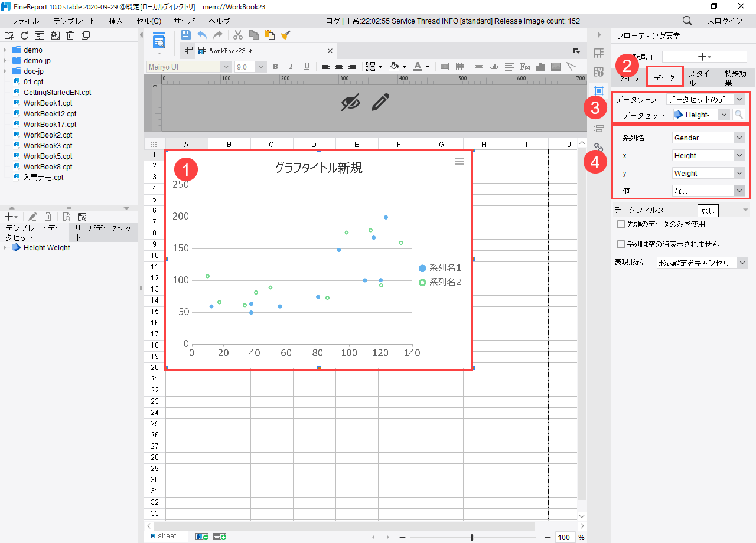Insert chart with bar chart icon
Viewport: 756px width, 543px height.
[x=540, y=67]
